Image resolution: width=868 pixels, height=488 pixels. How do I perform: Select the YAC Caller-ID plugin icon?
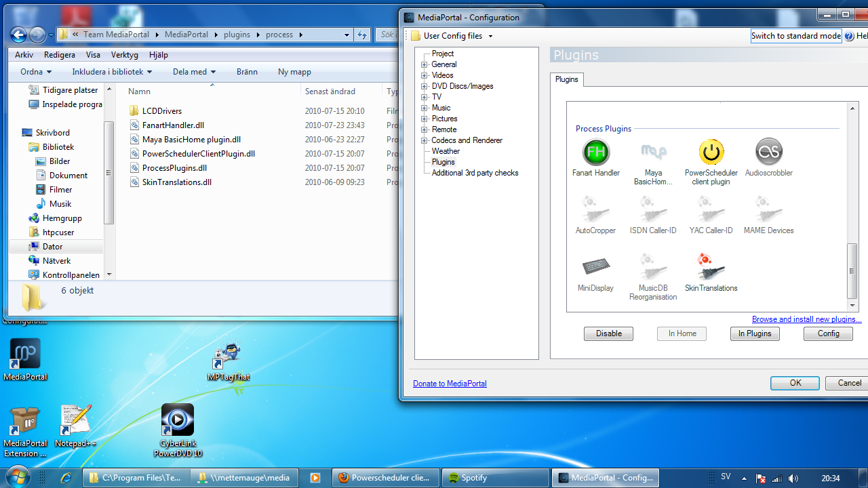pos(711,210)
